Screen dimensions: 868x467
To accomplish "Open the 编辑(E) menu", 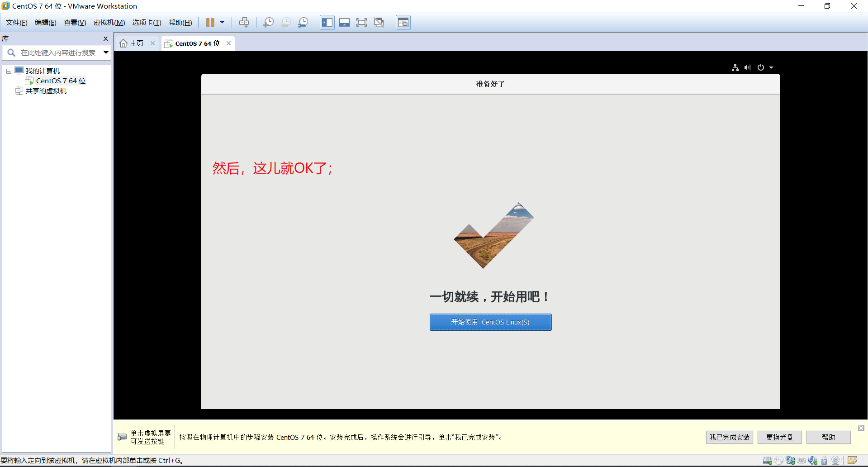I will click(45, 23).
